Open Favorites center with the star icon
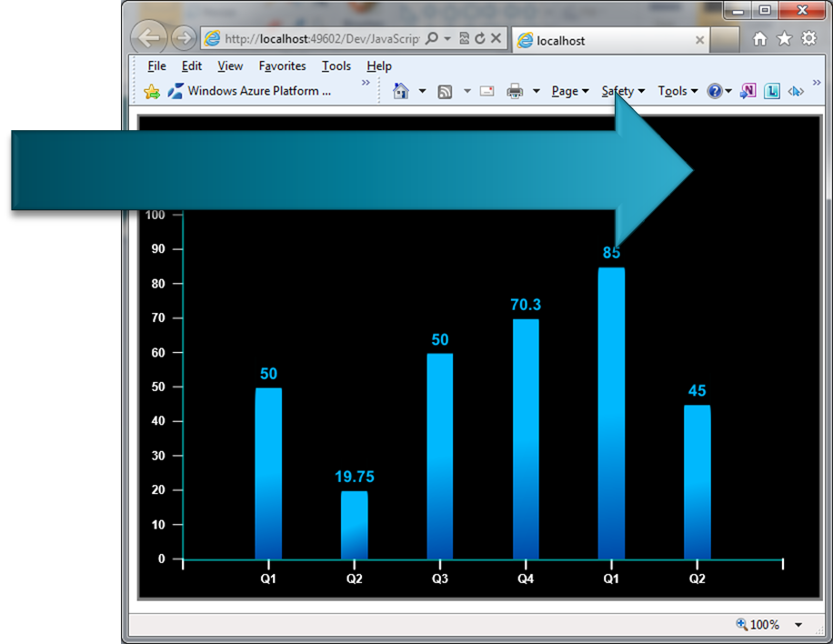The image size is (833, 644). coord(785,38)
